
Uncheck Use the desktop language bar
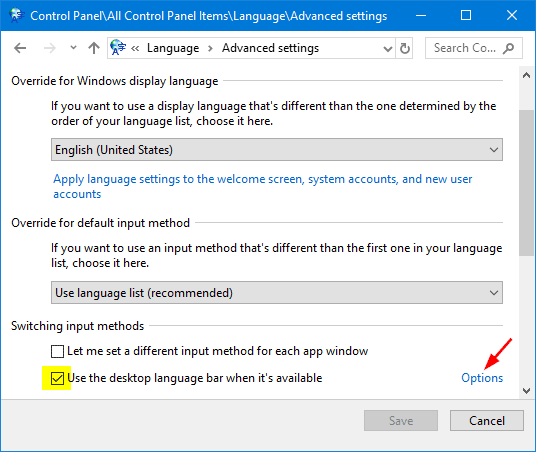point(57,378)
